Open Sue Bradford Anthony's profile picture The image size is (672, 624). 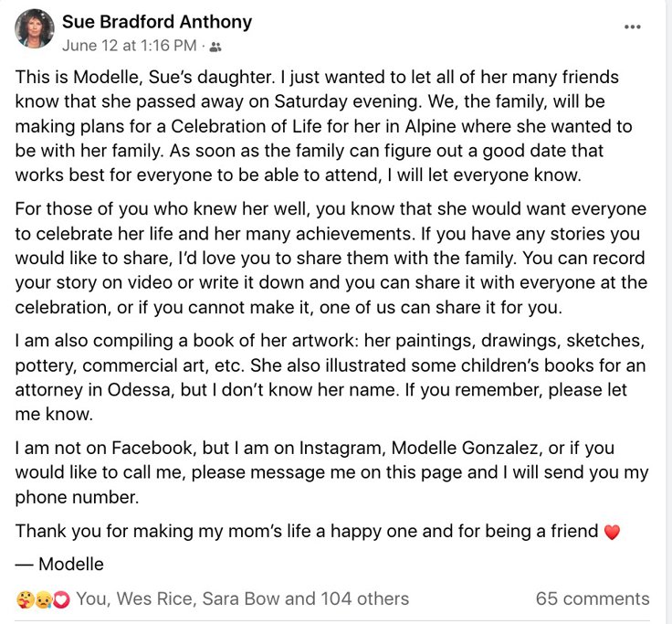35,28
